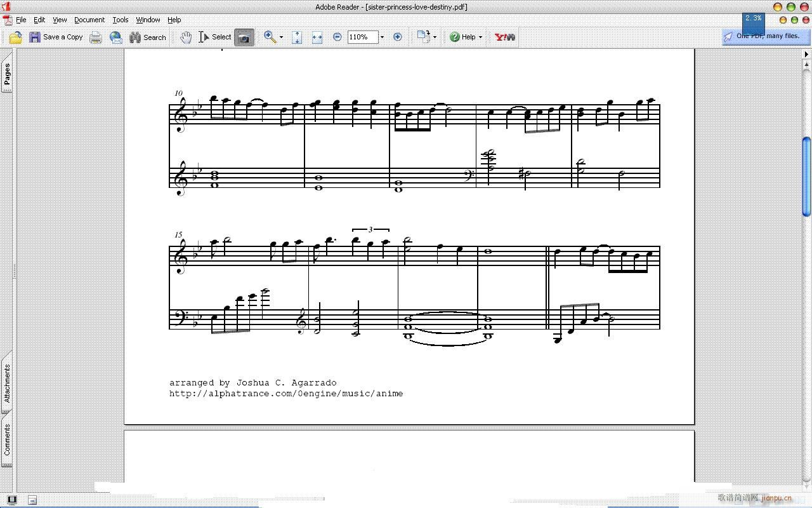Open Search with the binoculars icon
This screenshot has width=812, height=508.
pyautogui.click(x=135, y=37)
